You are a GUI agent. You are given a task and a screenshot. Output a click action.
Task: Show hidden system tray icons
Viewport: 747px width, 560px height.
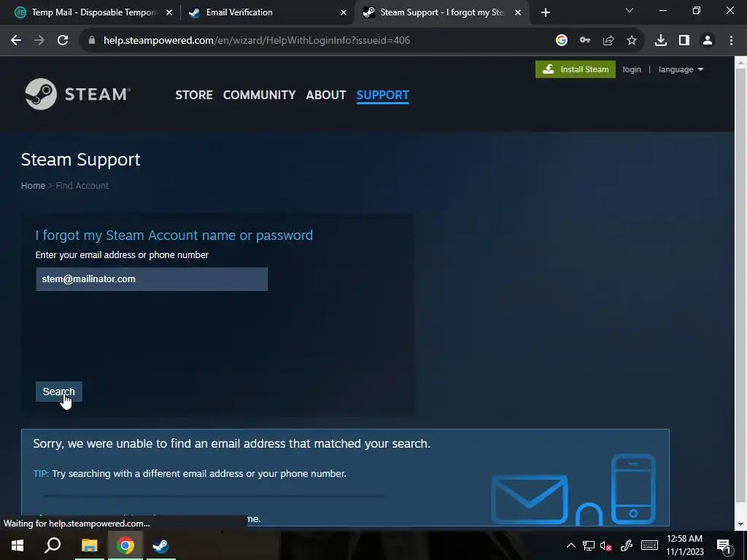[570, 545]
